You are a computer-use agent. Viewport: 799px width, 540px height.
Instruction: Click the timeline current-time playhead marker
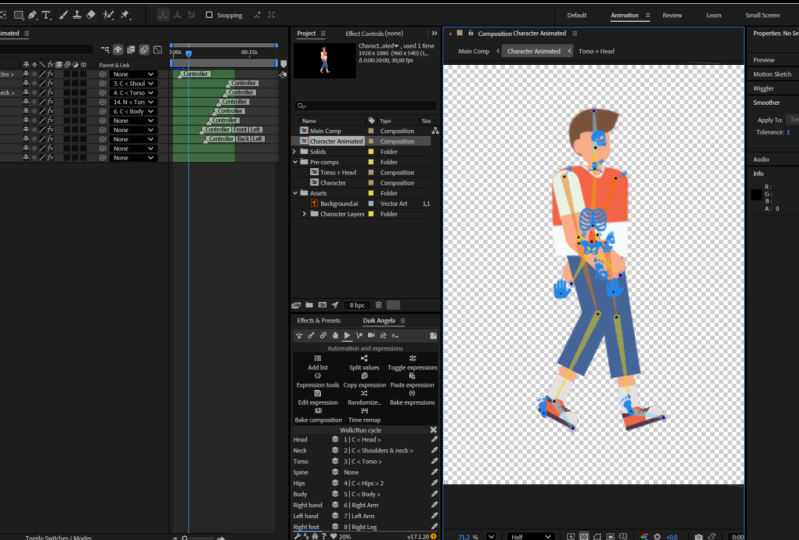(189, 53)
